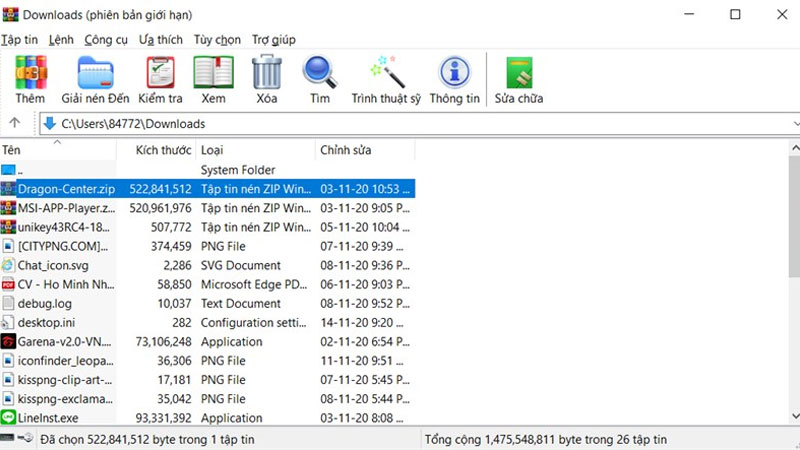This screenshot has width=800, height=450.
Task: Open the Tập tin menu
Action: click(19, 40)
